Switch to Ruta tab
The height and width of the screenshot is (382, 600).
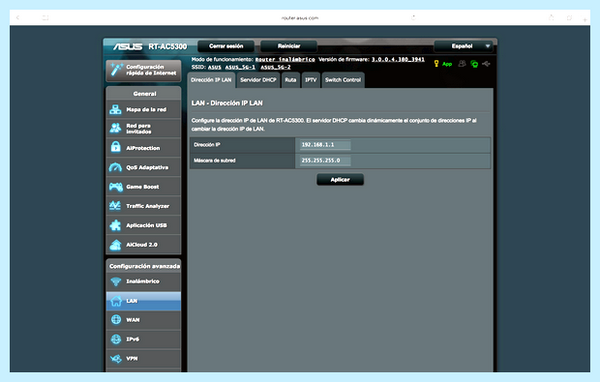(x=290, y=80)
